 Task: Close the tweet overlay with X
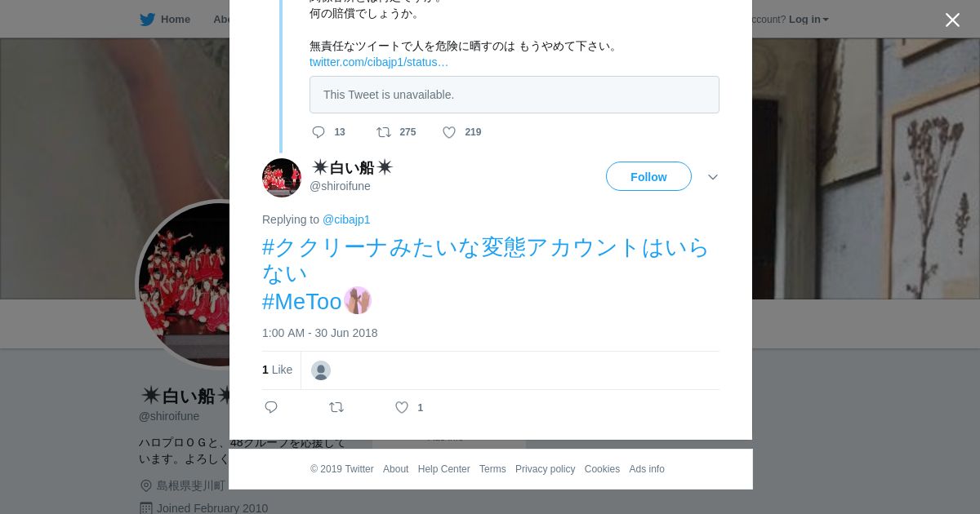(x=952, y=20)
